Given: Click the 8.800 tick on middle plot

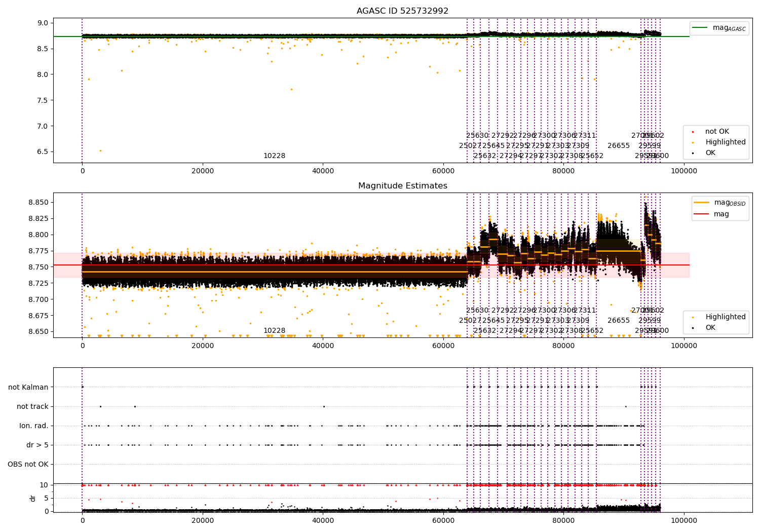Looking at the screenshot, I should pos(39,235).
